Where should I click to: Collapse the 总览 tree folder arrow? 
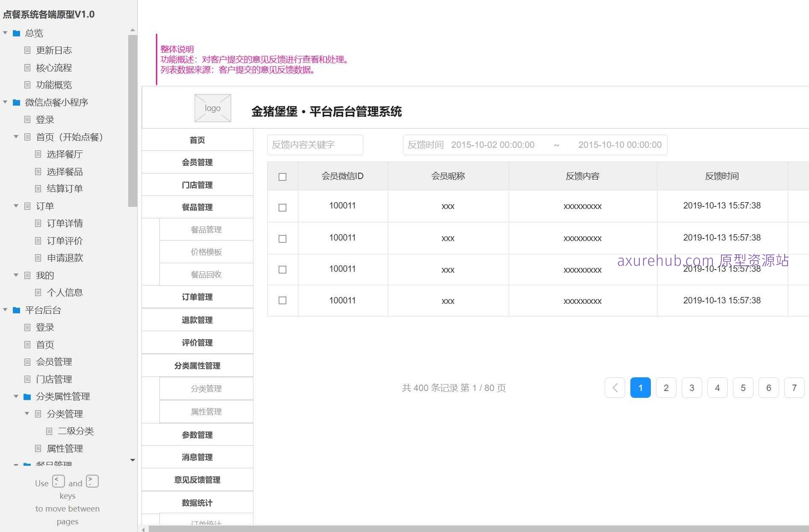tap(5, 33)
